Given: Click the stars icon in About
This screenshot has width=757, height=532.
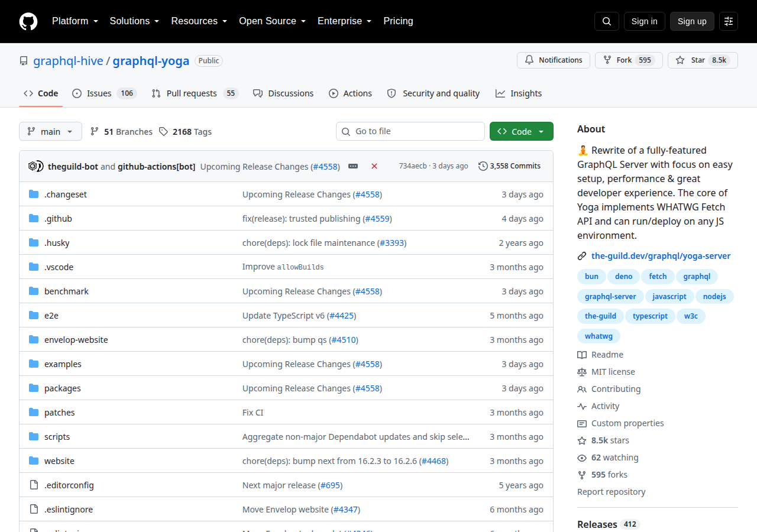Looking at the screenshot, I should pyautogui.click(x=582, y=440).
